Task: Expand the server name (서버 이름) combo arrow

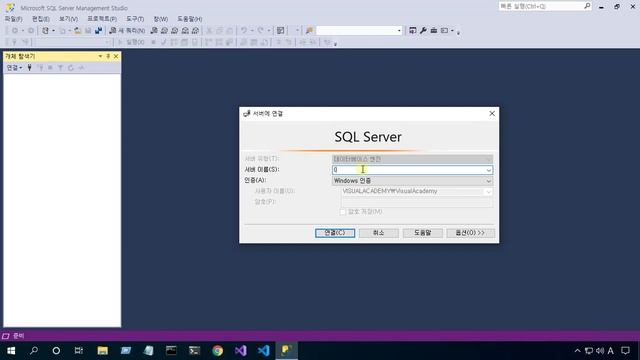Action: pyautogui.click(x=489, y=170)
